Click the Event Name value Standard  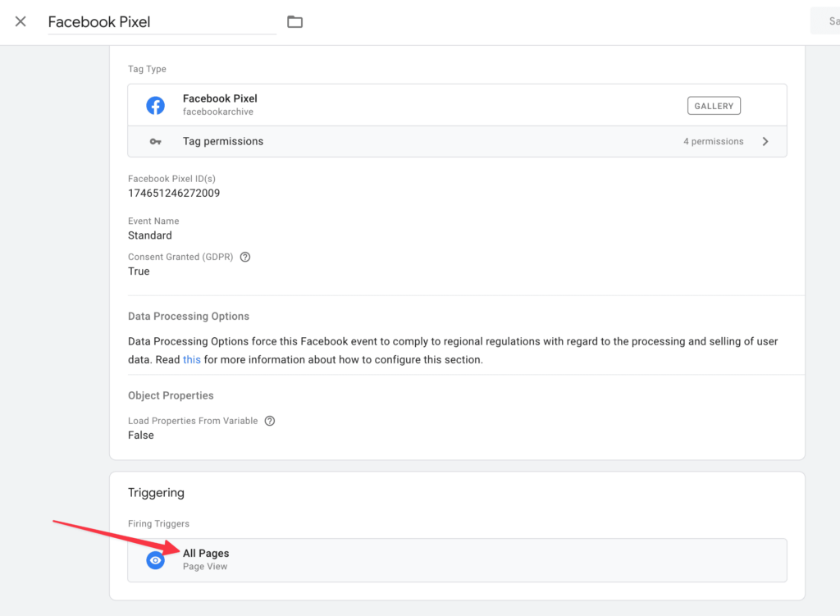pos(150,235)
